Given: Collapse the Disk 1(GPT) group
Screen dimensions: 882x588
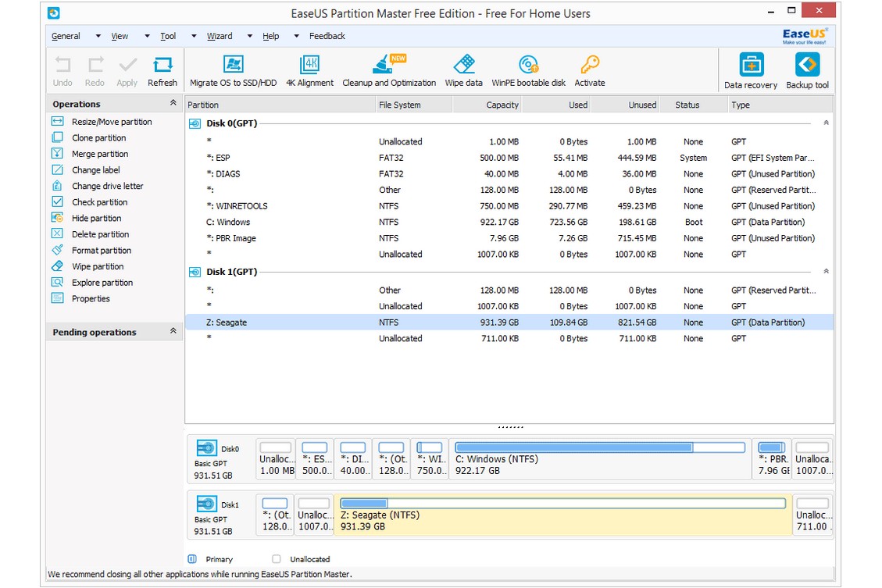Looking at the screenshot, I should pos(826,271).
